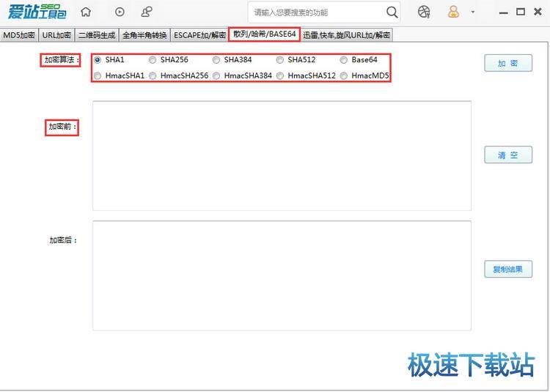Switch to the URL加密 tab
Image resolution: width=550 pixels, height=392 pixels.
(56, 35)
